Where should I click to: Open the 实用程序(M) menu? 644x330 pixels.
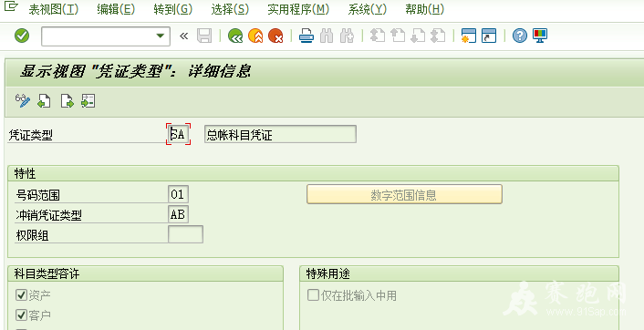(298, 9)
